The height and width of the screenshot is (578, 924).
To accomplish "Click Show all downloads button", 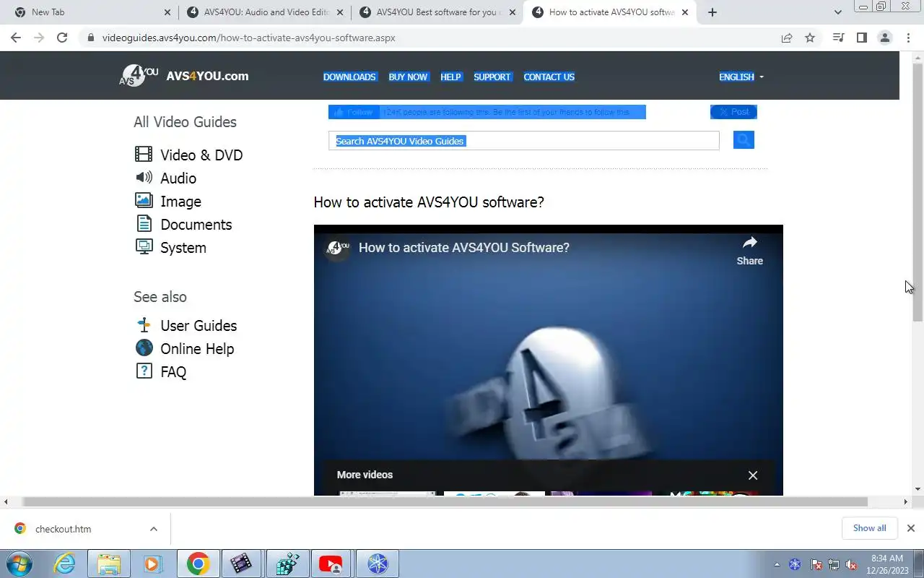I will click(869, 528).
